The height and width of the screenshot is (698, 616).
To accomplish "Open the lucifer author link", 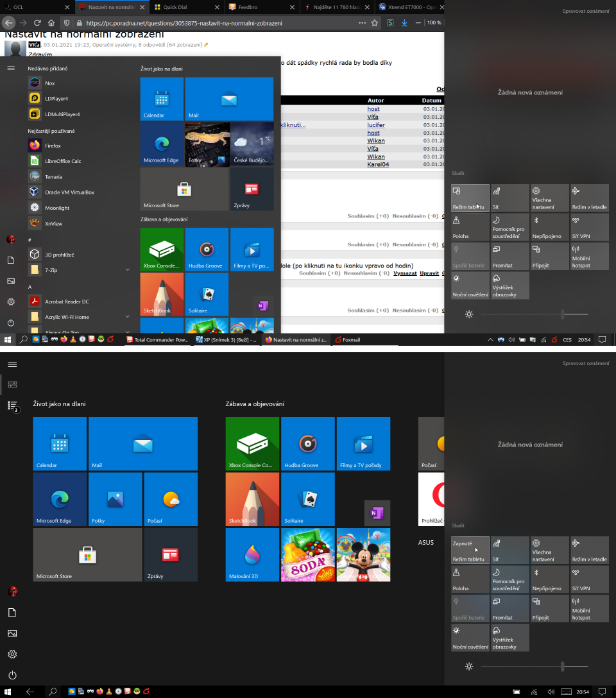I will [x=376, y=125].
